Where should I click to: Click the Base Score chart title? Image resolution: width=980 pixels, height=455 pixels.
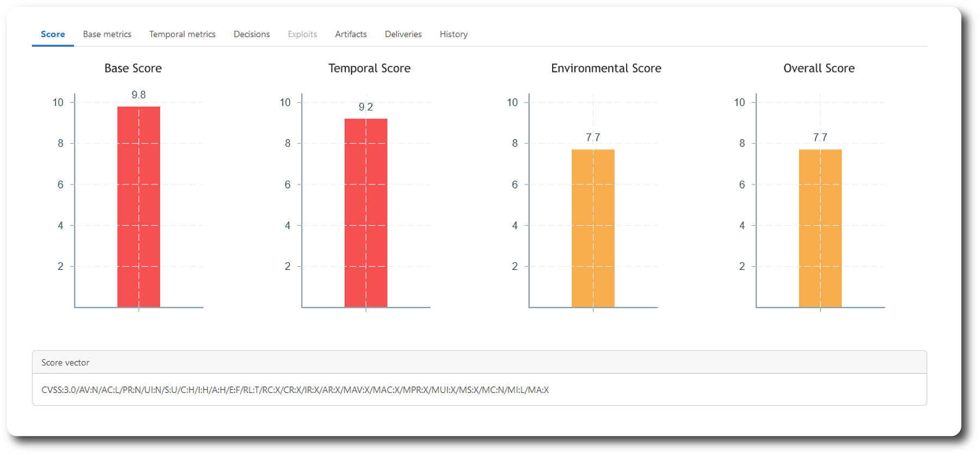[x=133, y=69]
